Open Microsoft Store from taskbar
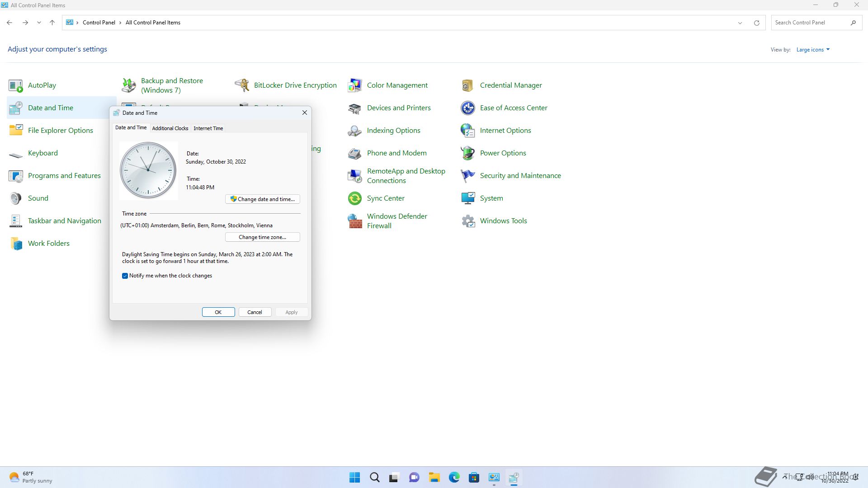The width and height of the screenshot is (868, 488). (x=474, y=477)
